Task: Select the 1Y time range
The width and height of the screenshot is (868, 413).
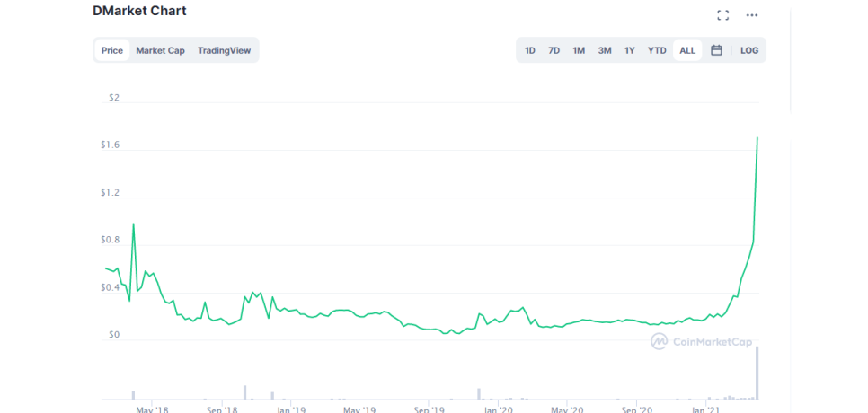Action: [x=630, y=50]
